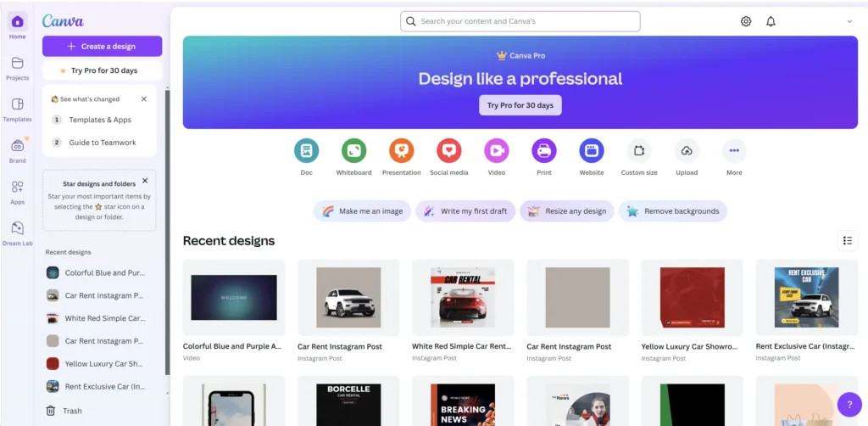Open notifications bell icon
Screen dimensions: 868x426
pos(771,21)
